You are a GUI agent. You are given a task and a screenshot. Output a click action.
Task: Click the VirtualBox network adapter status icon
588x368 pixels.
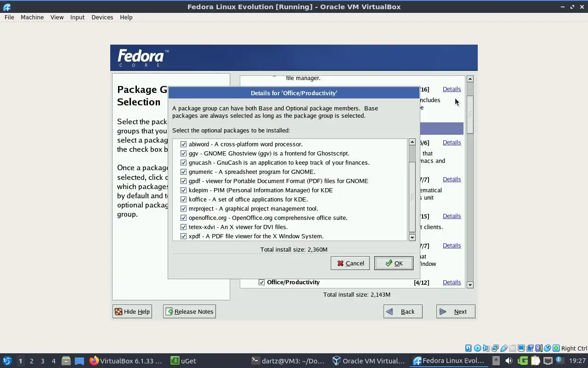(x=495, y=348)
